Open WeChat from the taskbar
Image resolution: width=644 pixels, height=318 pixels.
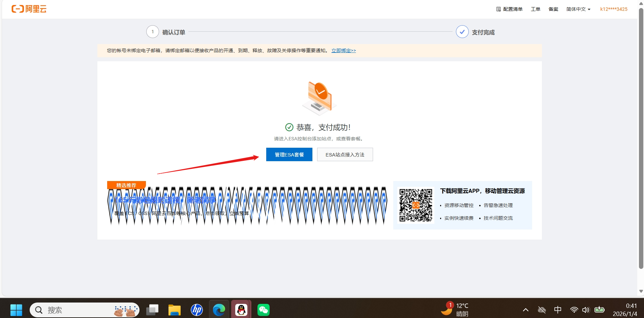263,310
